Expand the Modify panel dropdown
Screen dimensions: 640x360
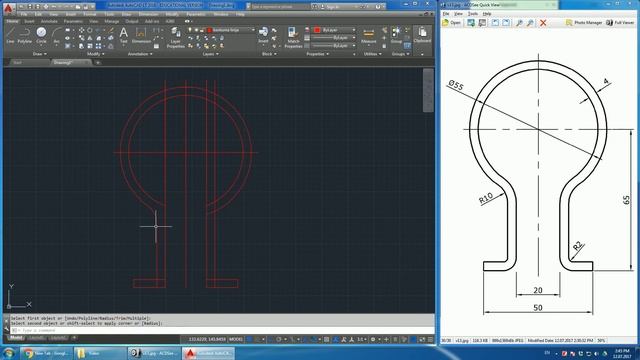[x=96, y=54]
